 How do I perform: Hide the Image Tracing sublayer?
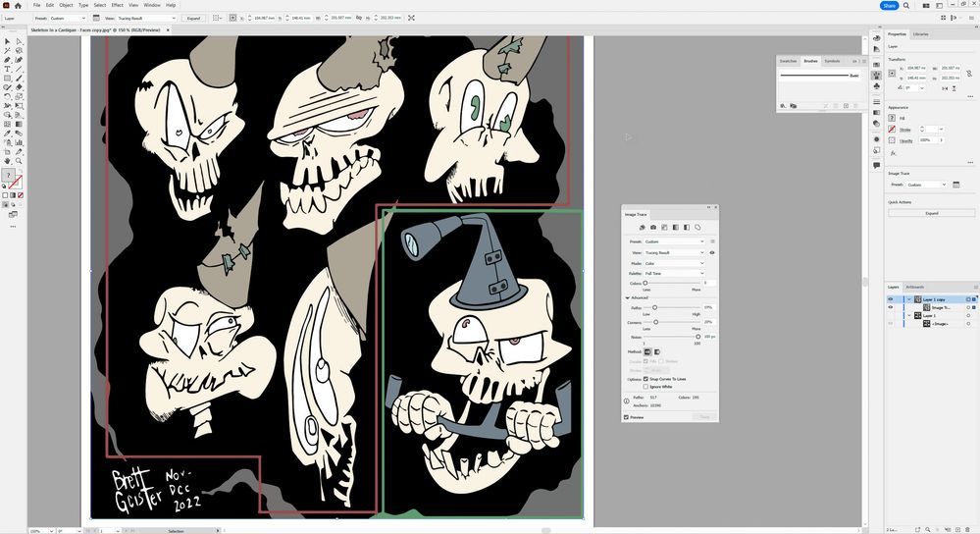[891, 307]
